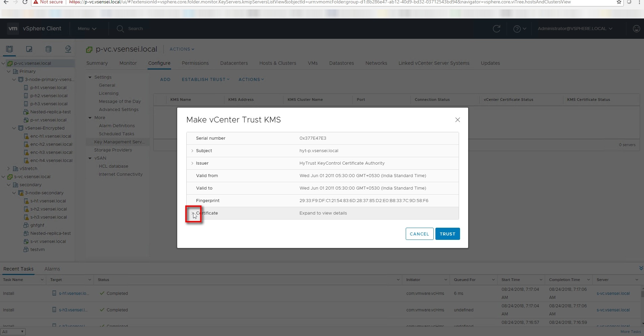Viewport: 644px width, 336px height.
Task: Click the browser bookmark star icon
Action: (x=619, y=2)
